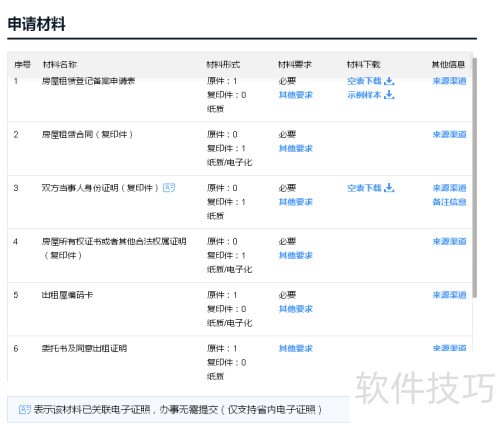The height and width of the screenshot is (425, 500).
Task: Open 备注信息 for row 3
Action: click(449, 202)
